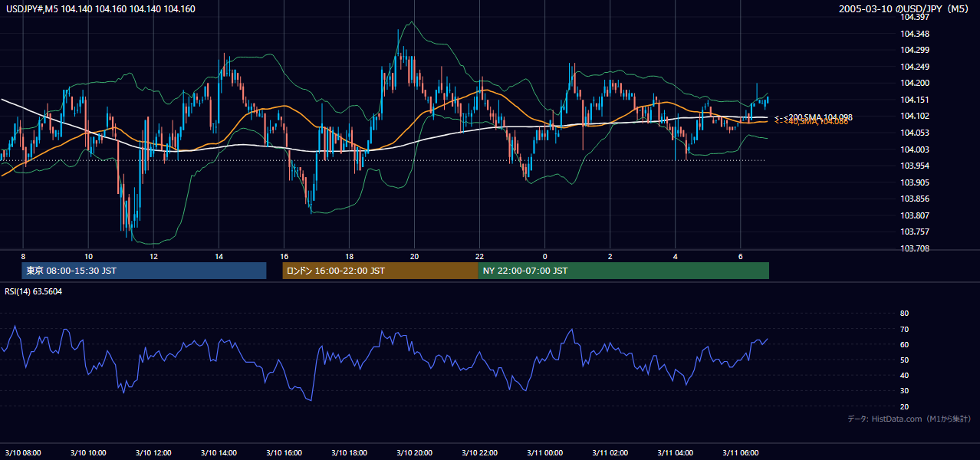980x460 pixels.
Task: Click RSI scale value 70
Action: click(904, 329)
